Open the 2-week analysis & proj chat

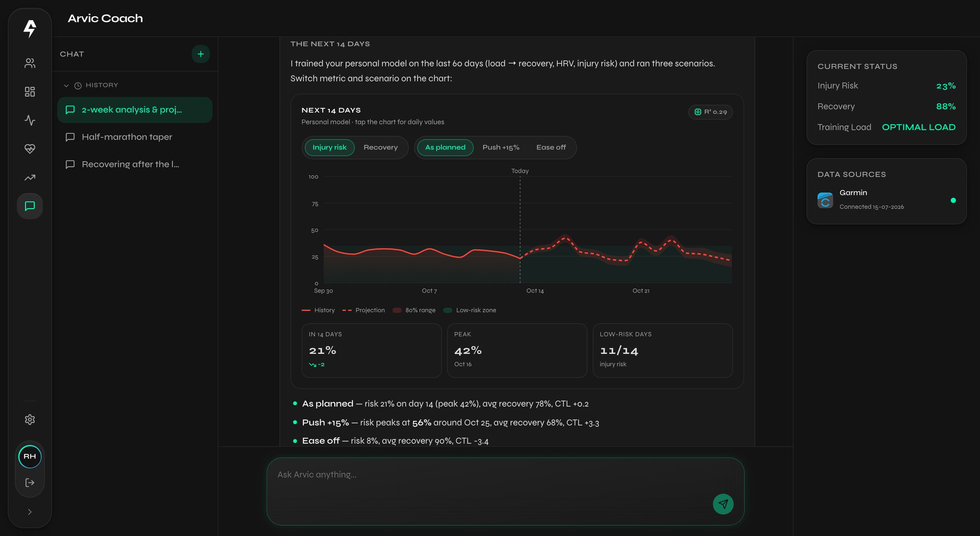click(134, 110)
